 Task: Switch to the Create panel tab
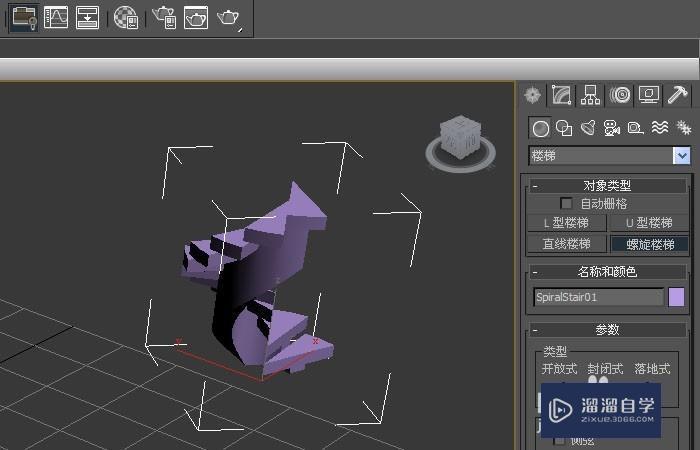(533, 95)
